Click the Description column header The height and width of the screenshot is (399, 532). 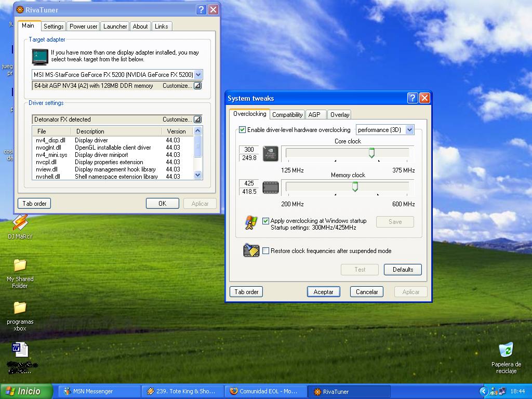[x=116, y=131]
